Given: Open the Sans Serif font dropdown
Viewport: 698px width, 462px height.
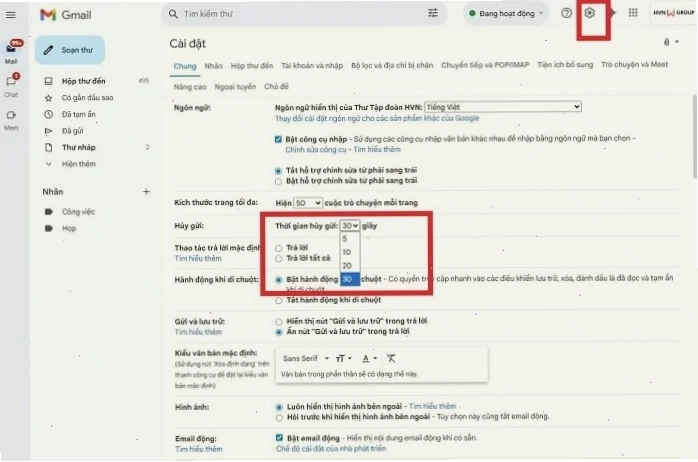Looking at the screenshot, I should tap(305, 358).
